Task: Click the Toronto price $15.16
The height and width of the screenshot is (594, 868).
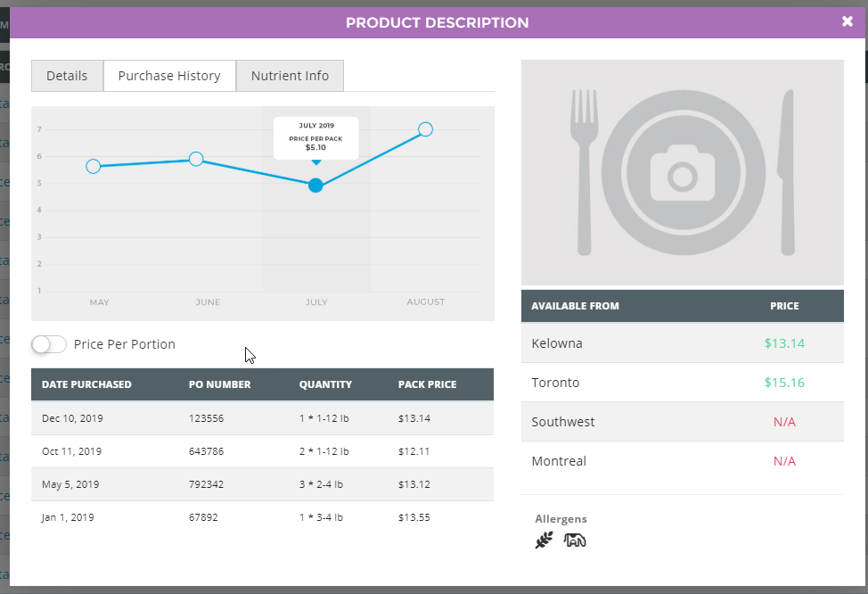Action: coord(784,383)
